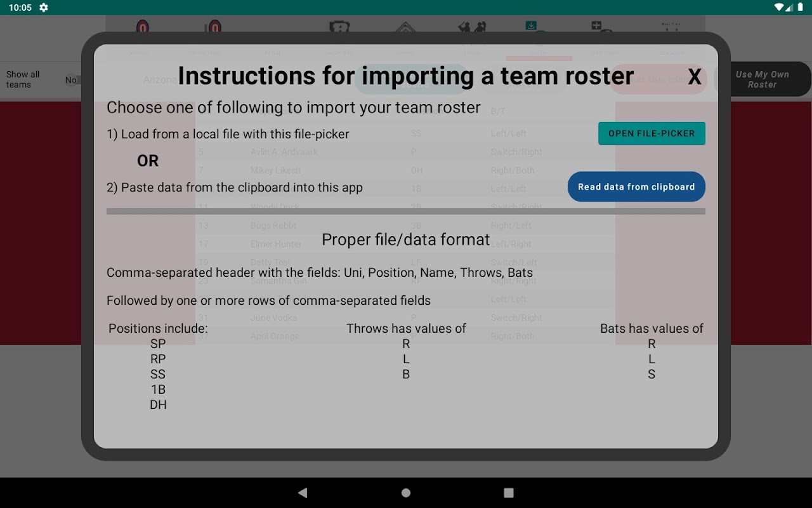Click the 'Bats has values of' label

[x=652, y=328]
